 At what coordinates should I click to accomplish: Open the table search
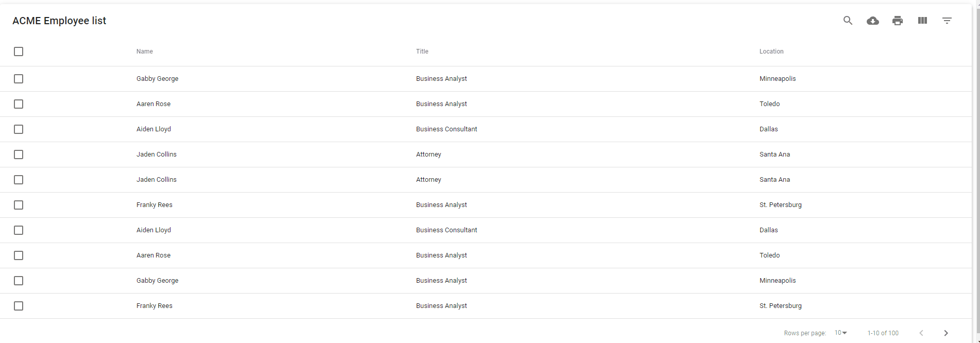coord(848,21)
